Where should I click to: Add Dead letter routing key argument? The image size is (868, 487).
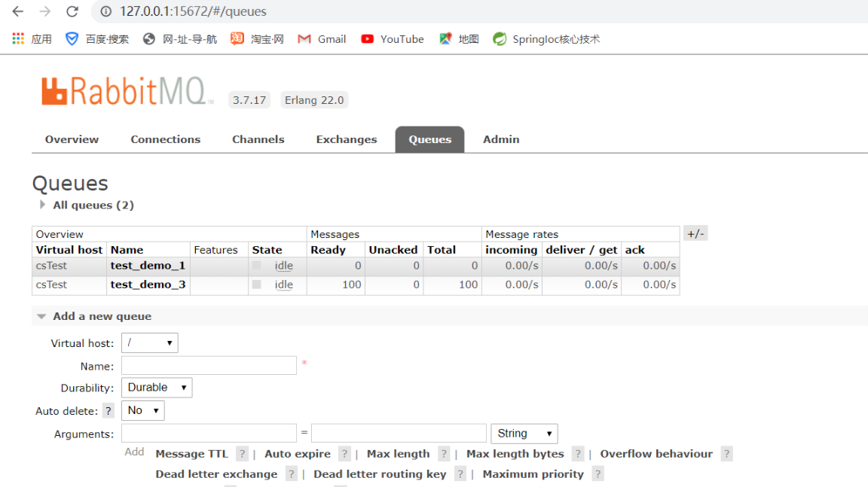click(x=380, y=474)
